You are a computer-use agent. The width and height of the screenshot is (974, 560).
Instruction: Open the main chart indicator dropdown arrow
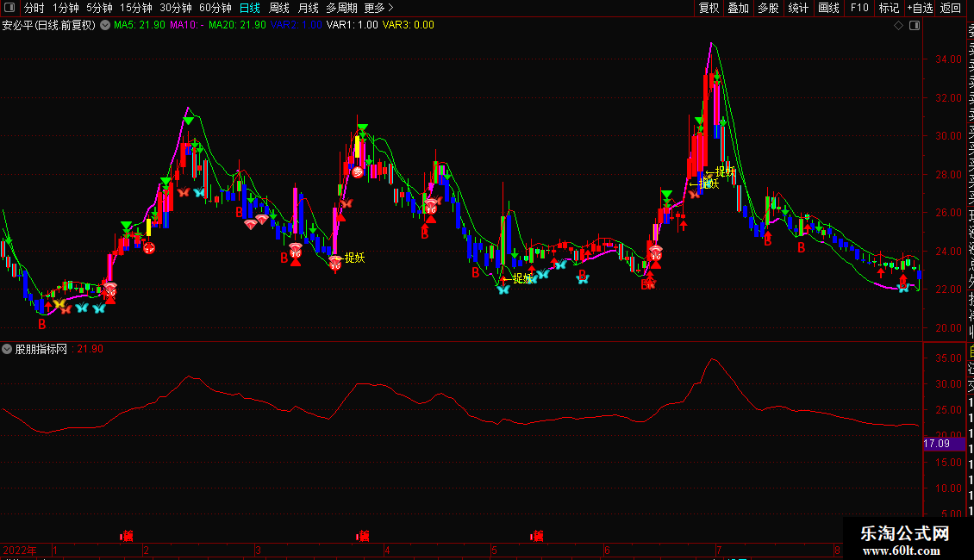[105, 25]
